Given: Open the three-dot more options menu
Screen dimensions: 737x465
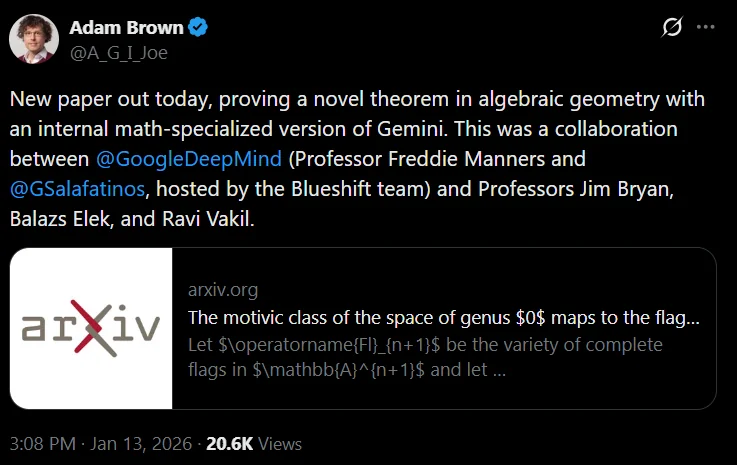Looking at the screenshot, I should (706, 30).
